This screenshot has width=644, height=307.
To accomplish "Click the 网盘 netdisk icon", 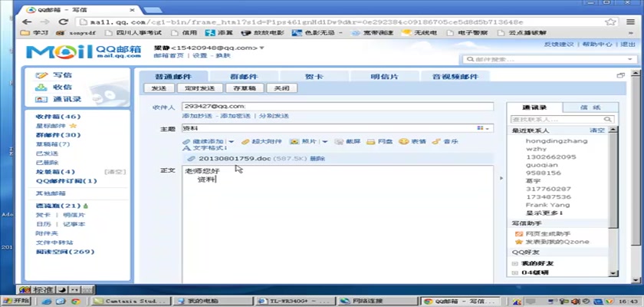I will 371,141.
